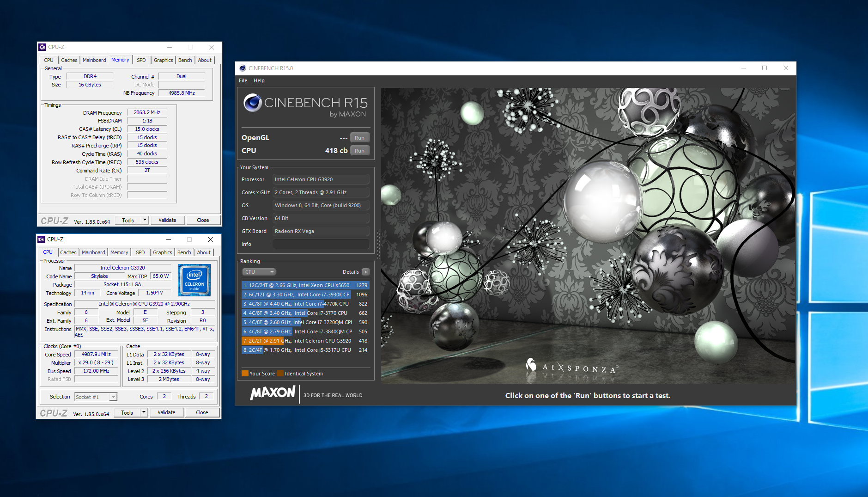Click the brown Identical System legend swatch

(x=280, y=374)
